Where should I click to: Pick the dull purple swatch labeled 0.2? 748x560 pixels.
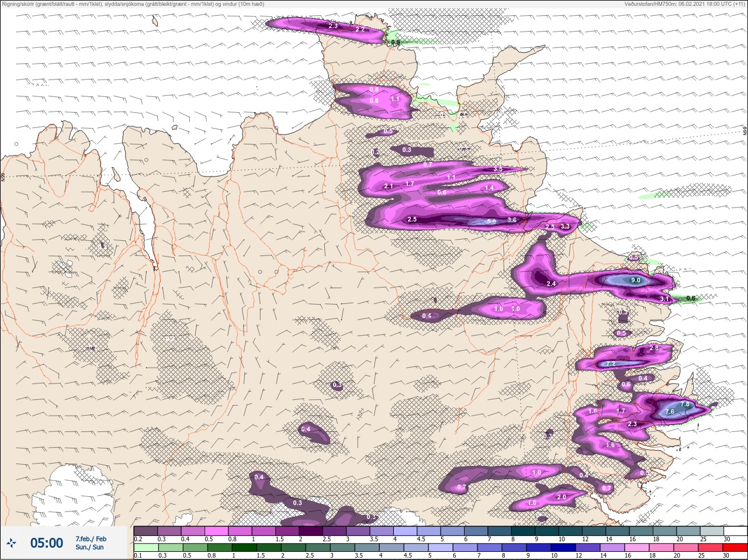[146, 531]
